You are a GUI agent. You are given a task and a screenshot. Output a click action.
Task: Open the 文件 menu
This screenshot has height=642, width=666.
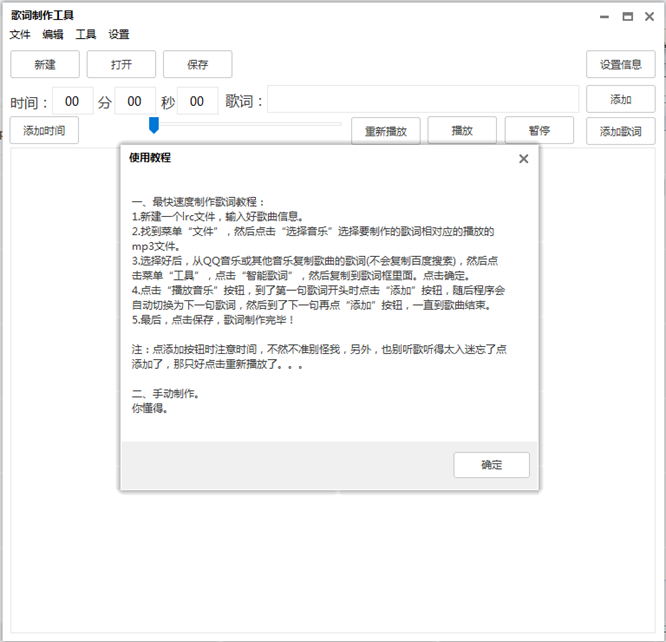tap(20, 34)
